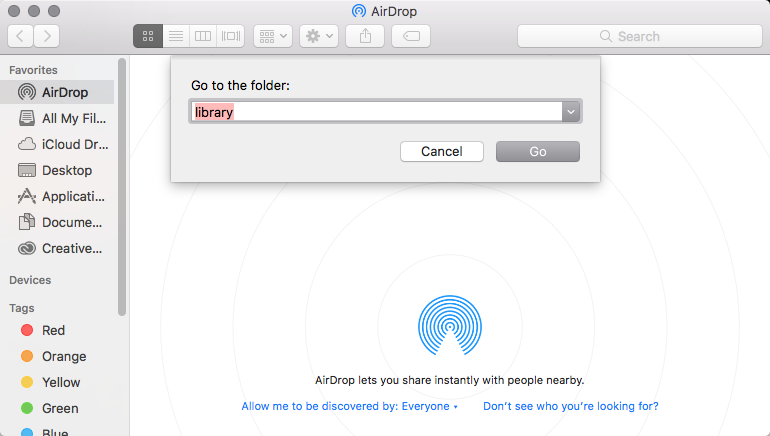Open Creative Cloud Files in sidebar
Screen dimensions: 770x436
(x=57, y=248)
